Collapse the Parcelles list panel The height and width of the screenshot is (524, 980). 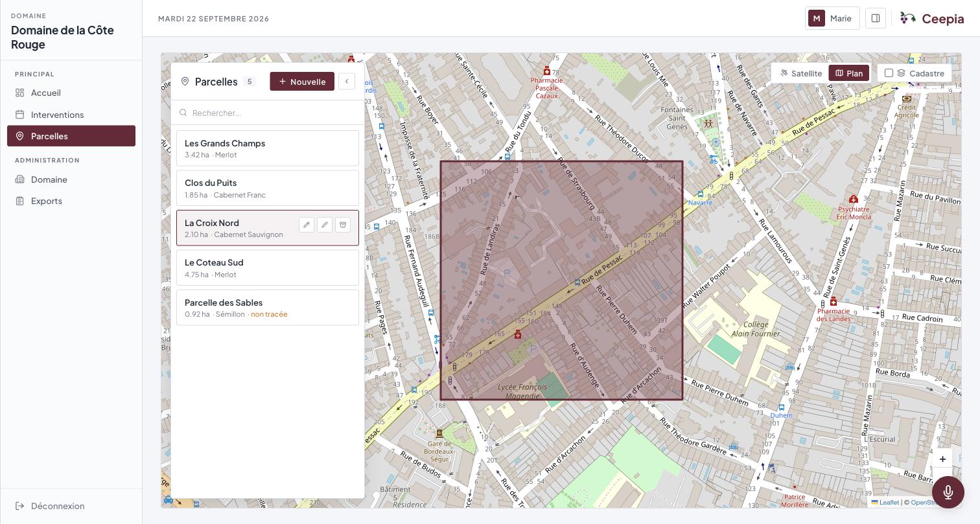tap(347, 82)
